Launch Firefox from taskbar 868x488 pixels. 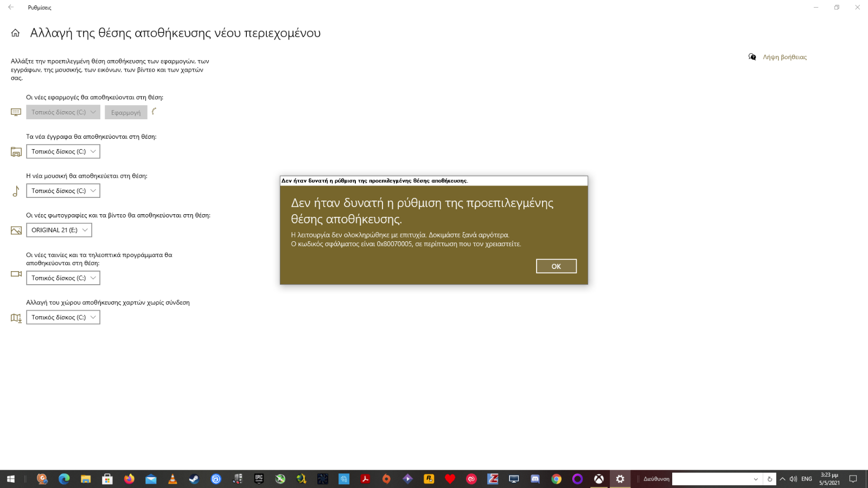(x=129, y=479)
